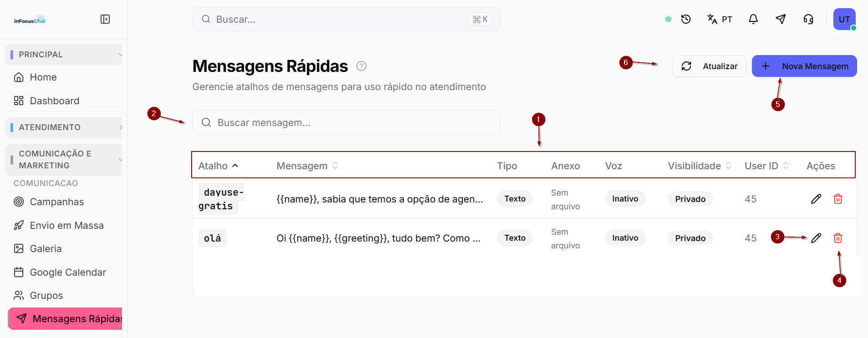868x338 pixels.
Task: Collapse the COMUNICAÇÃO E MARKETING section
Action: [64, 160]
